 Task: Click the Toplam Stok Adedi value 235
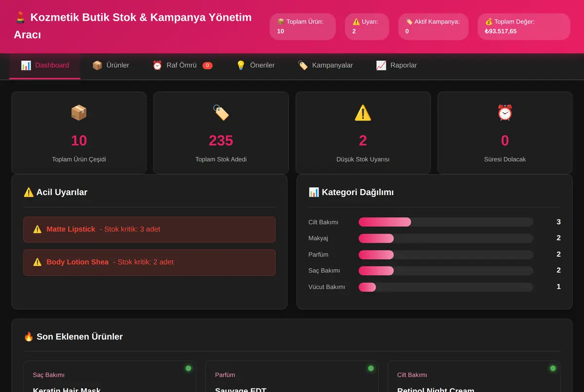(x=221, y=141)
